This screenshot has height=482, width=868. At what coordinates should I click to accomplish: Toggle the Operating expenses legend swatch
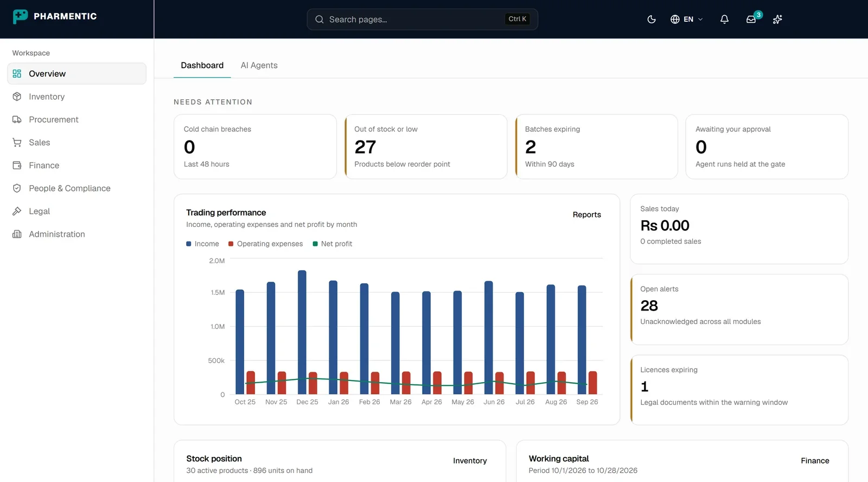(x=231, y=244)
